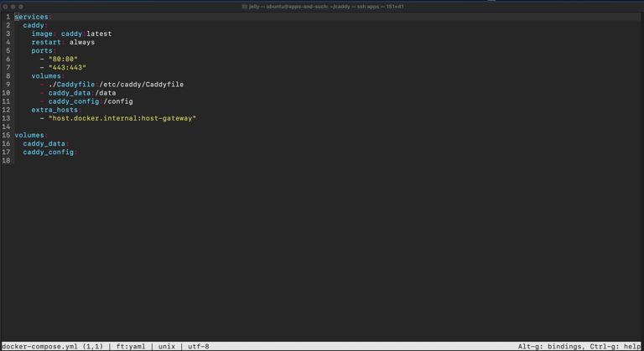Click the 'image' key in the editor
Image resolution: width=644 pixels, height=351 pixels.
click(42, 34)
